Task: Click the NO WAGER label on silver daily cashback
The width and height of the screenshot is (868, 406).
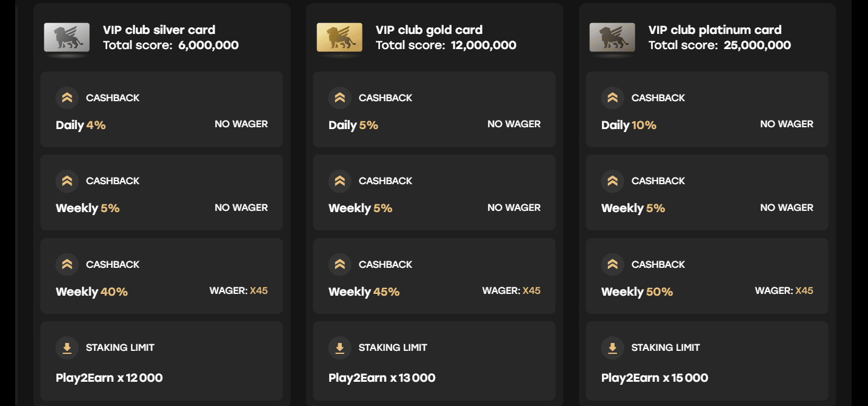Action: pyautogui.click(x=242, y=124)
